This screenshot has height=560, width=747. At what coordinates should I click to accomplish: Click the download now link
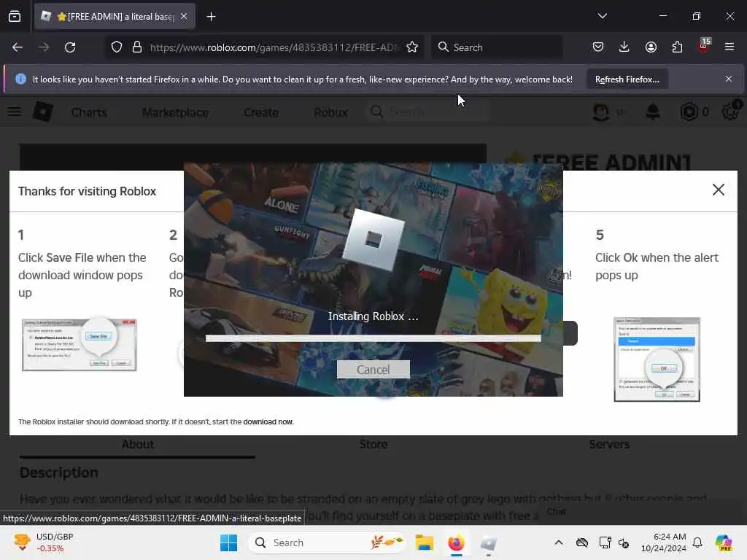(268, 422)
